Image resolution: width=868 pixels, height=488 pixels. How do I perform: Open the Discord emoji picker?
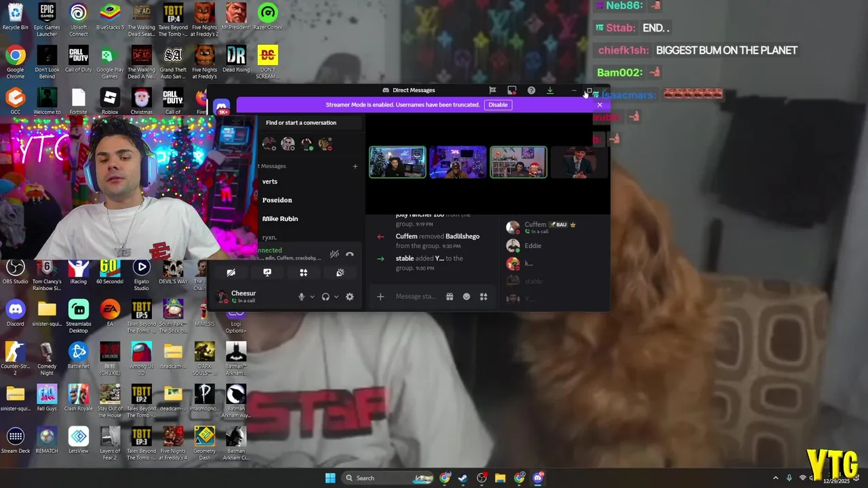pos(467,297)
